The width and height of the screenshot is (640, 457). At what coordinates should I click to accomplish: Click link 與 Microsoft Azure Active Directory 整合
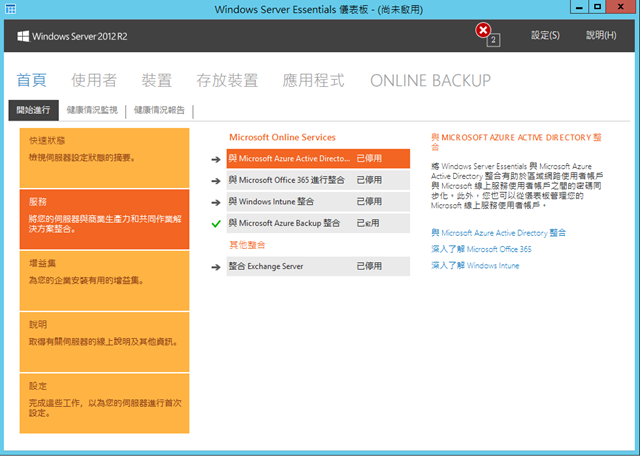pos(499,233)
